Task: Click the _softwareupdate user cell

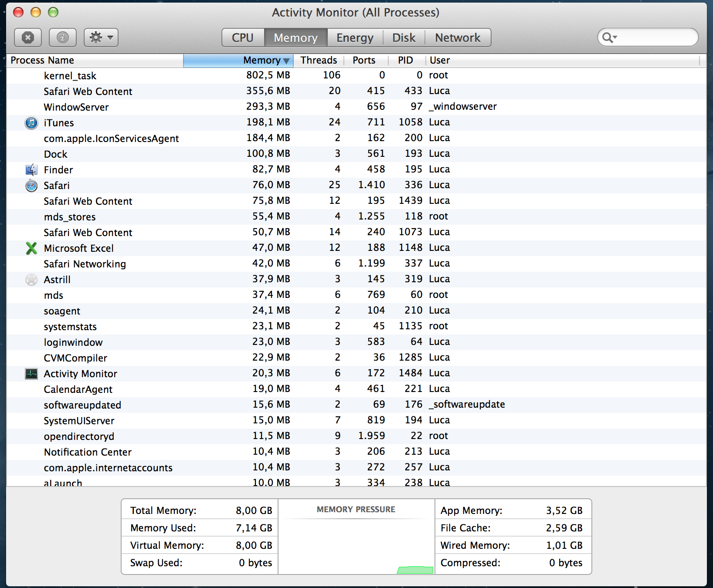Action: pos(467,405)
